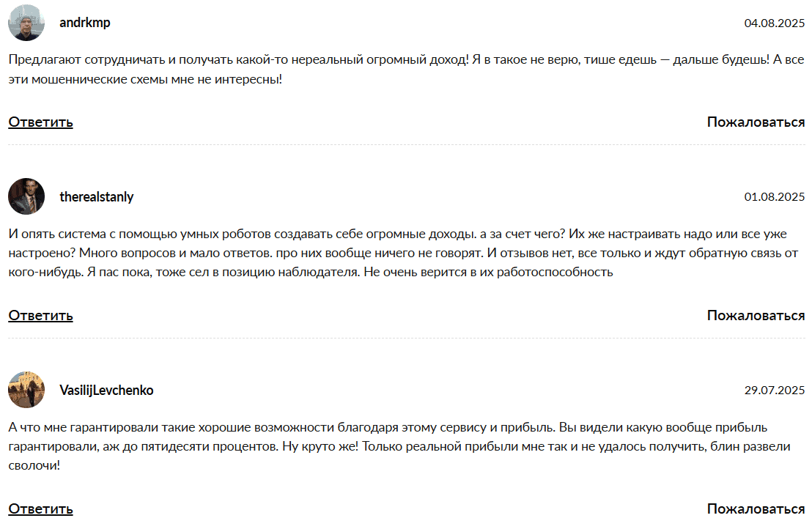This screenshot has height=529, width=812.
Task: Reply to andrkmp's comment via Ответить
Action: pyautogui.click(x=40, y=122)
